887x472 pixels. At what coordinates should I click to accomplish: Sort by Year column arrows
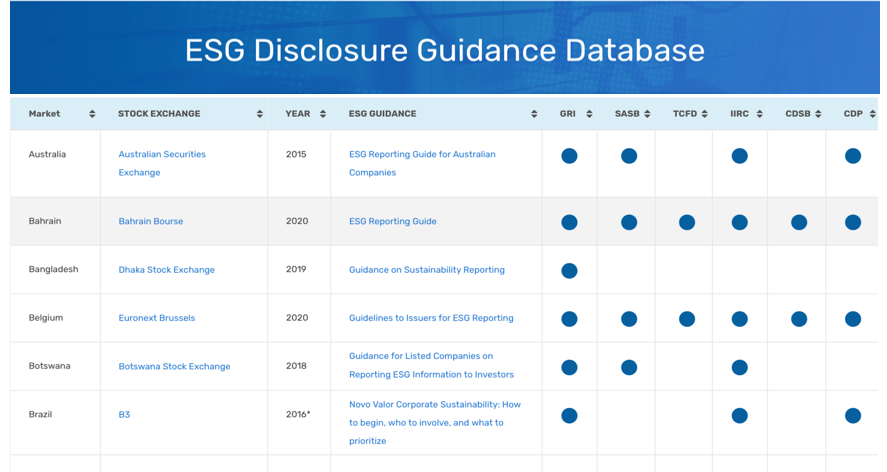[322, 114]
